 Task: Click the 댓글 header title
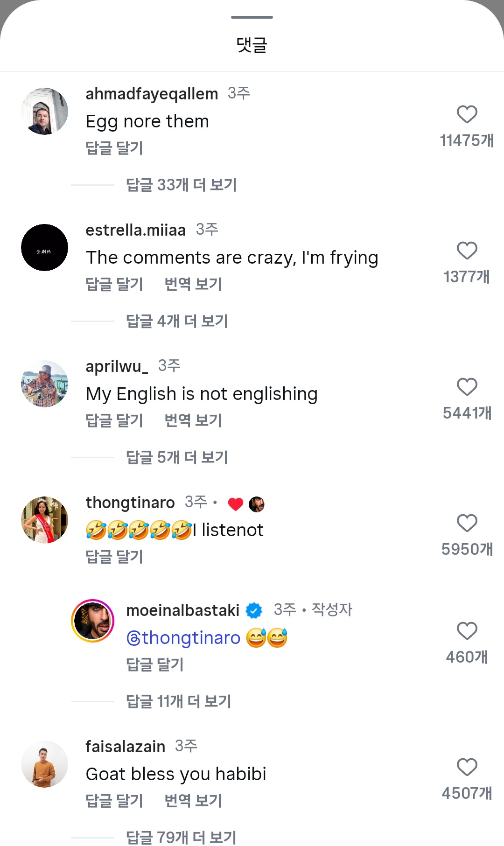[x=252, y=45]
